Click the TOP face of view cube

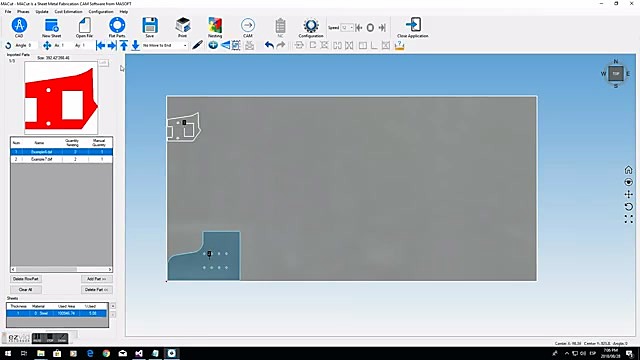point(616,74)
